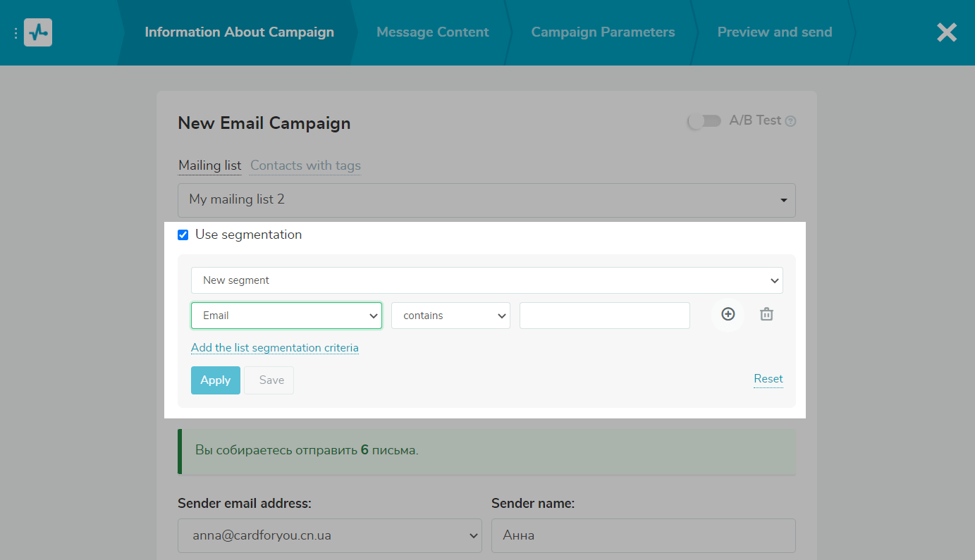Screen dimensions: 975x560
Task: Click the A/B Test help question icon
Action: (x=790, y=121)
